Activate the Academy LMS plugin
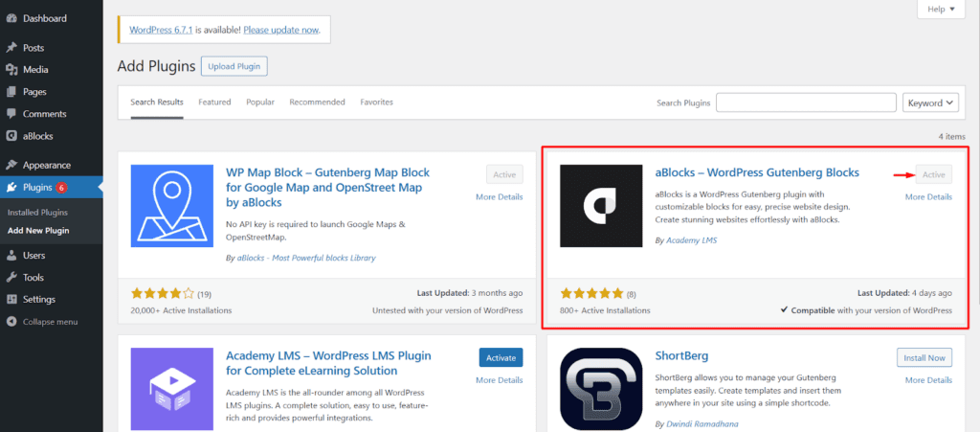The width and height of the screenshot is (980, 432). (501, 357)
